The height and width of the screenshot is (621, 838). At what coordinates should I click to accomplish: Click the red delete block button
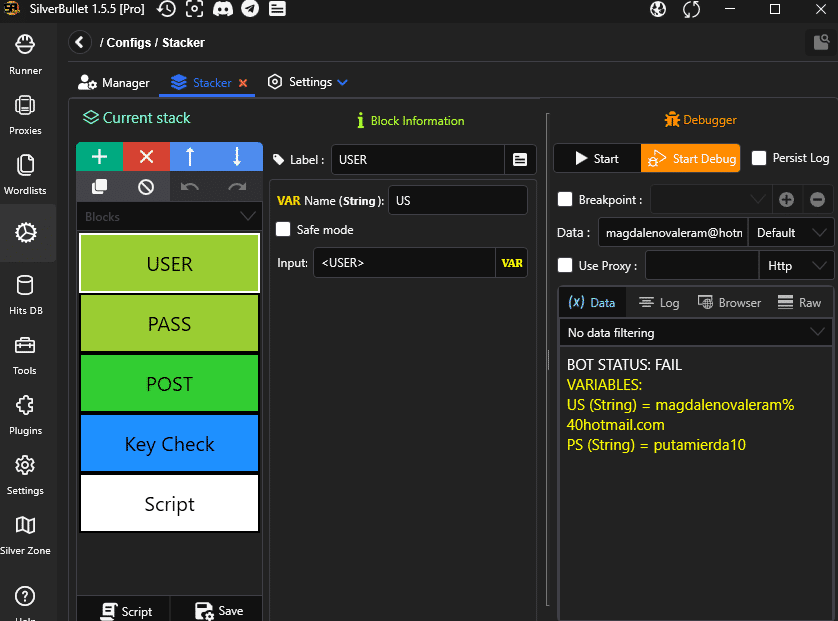point(146,157)
